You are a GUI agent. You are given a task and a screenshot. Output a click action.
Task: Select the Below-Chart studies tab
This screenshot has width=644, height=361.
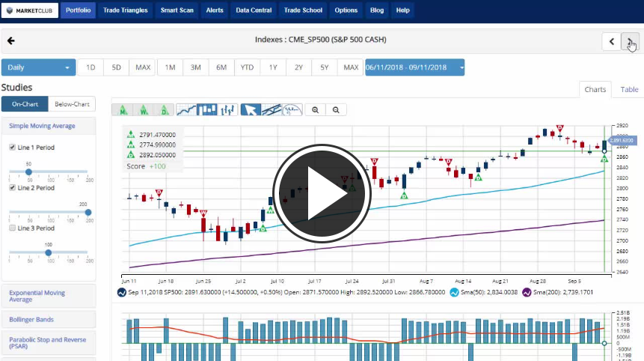click(x=72, y=104)
